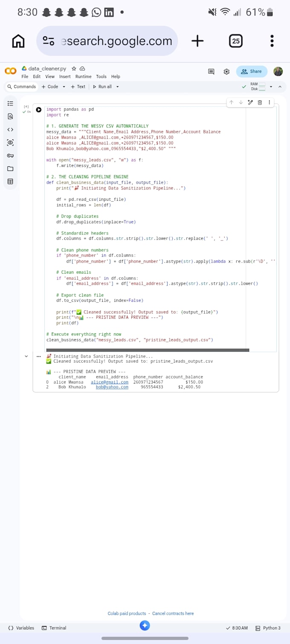This screenshot has height=644, width=290.
Task: Open the Help menu
Action: point(116,77)
